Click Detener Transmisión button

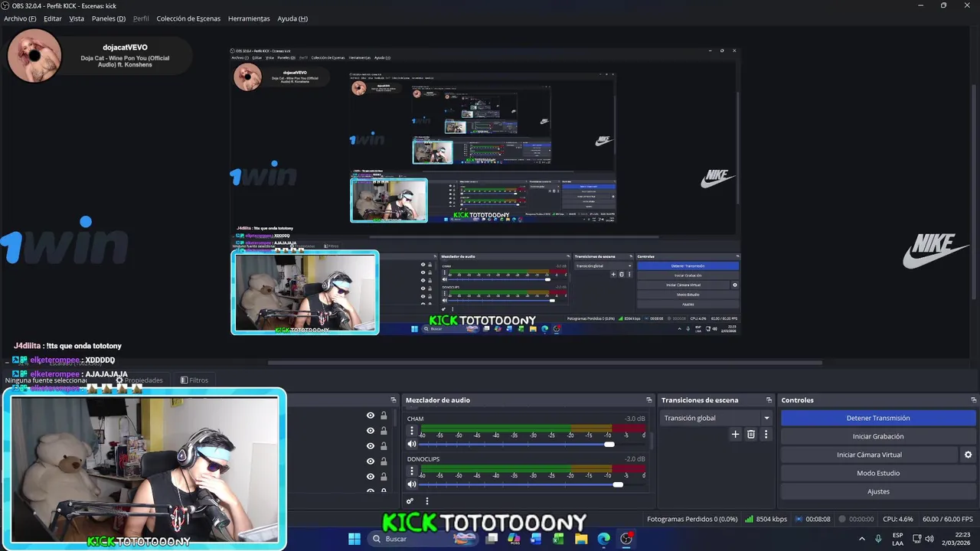878,418
